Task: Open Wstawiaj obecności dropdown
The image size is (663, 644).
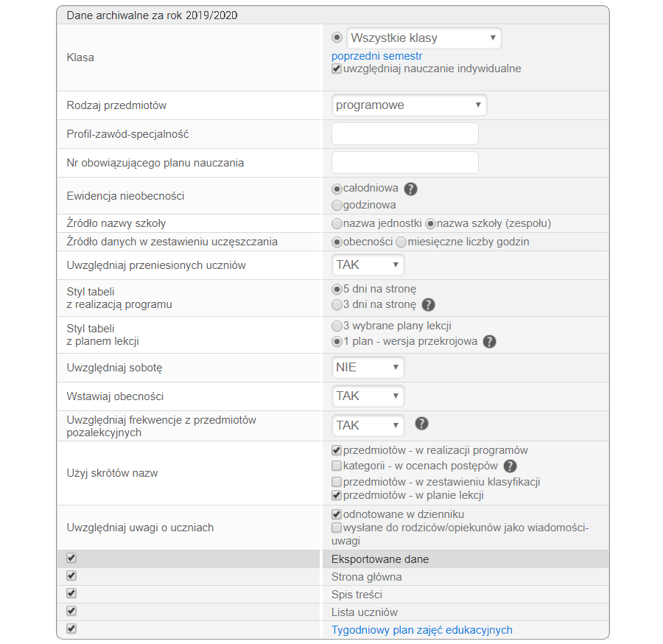Action: pos(368,396)
